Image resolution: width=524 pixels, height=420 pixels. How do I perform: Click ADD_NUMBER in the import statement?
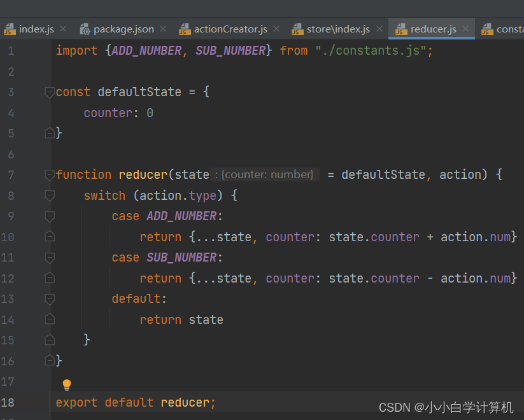(146, 50)
